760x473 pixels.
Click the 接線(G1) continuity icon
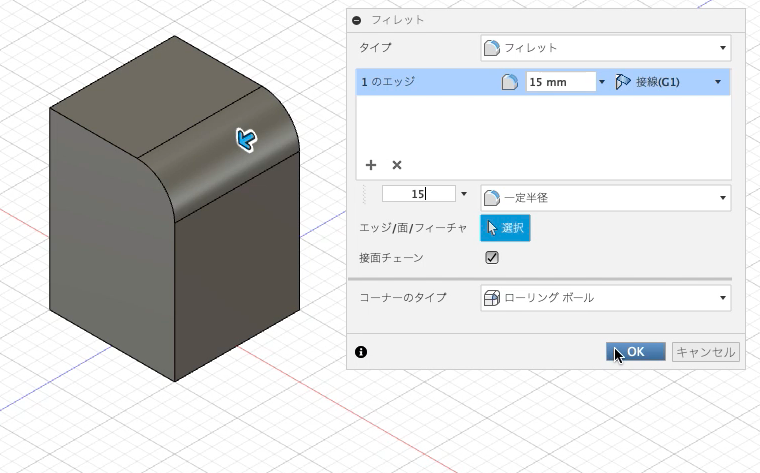(622, 82)
